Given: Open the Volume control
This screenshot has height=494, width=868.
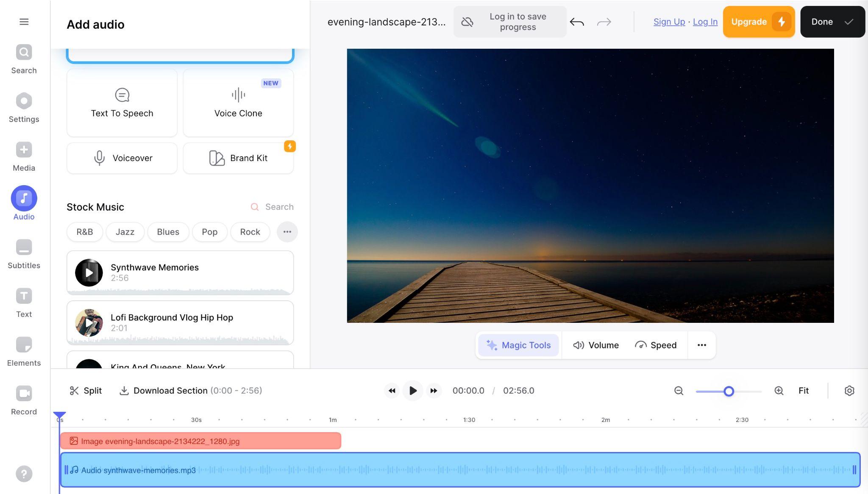Looking at the screenshot, I should click(x=595, y=345).
